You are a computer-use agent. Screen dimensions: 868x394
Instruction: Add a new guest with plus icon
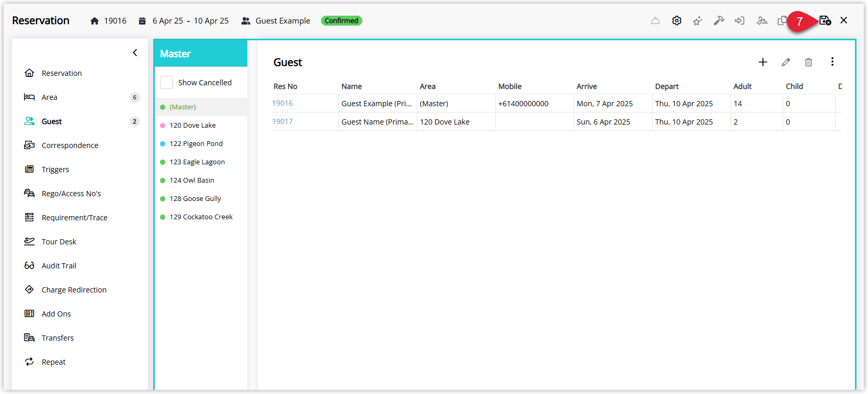[763, 62]
